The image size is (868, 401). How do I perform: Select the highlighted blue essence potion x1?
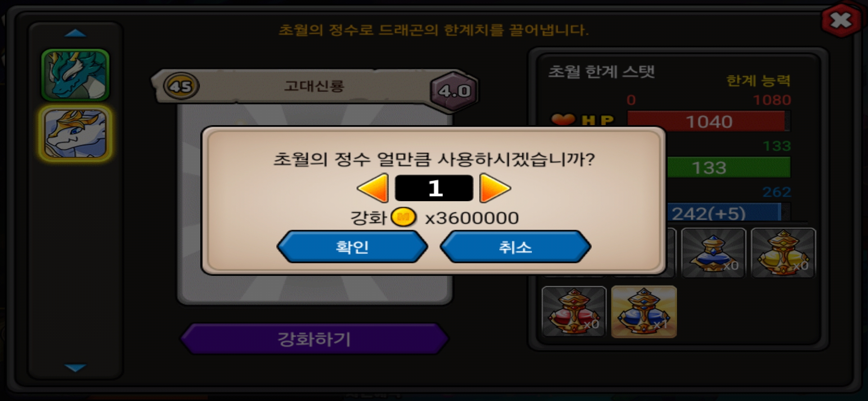point(644,312)
